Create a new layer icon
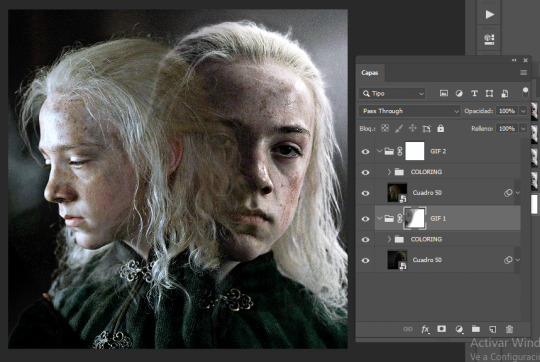The image size is (540, 362). pyautogui.click(x=493, y=329)
